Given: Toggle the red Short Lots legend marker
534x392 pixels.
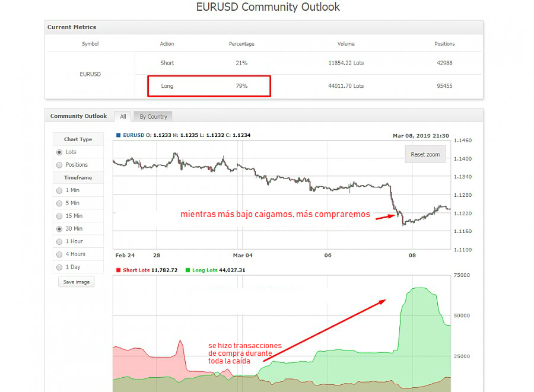Looking at the screenshot, I should pyautogui.click(x=118, y=270).
